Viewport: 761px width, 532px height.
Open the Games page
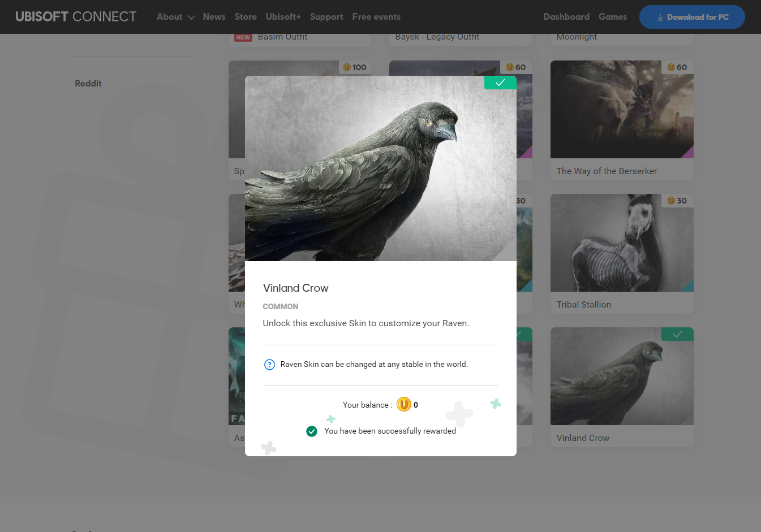pos(613,17)
